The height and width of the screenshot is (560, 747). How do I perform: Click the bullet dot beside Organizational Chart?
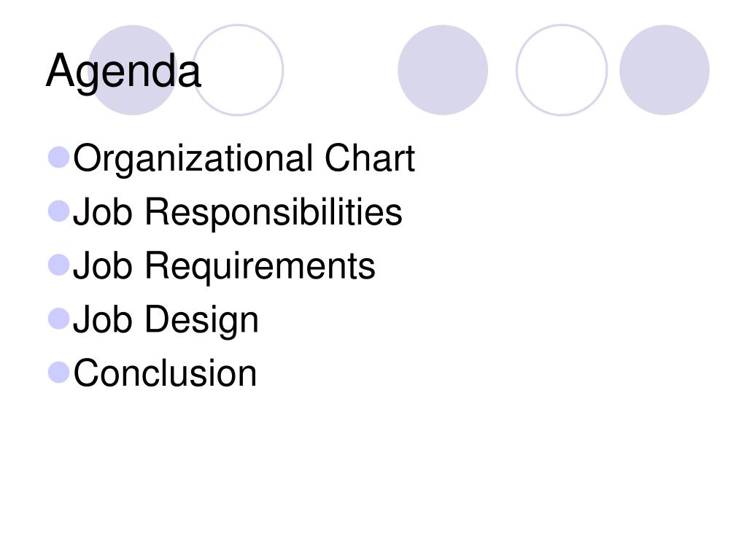(59, 157)
